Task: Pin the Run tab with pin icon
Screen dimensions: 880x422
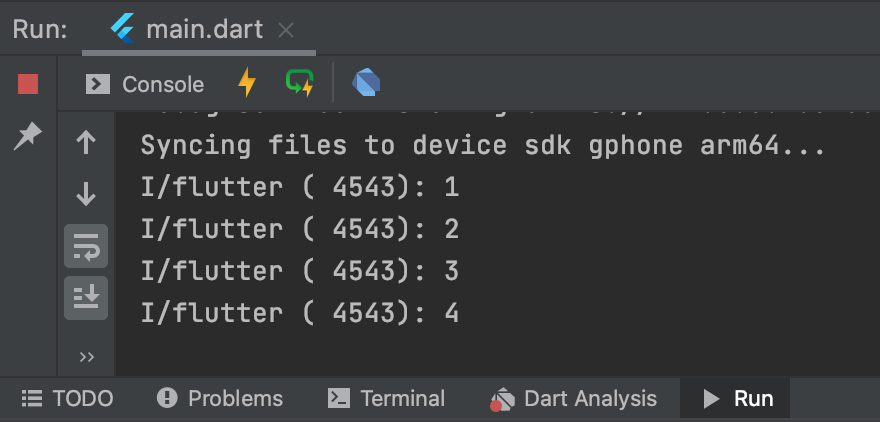Action: click(28, 136)
